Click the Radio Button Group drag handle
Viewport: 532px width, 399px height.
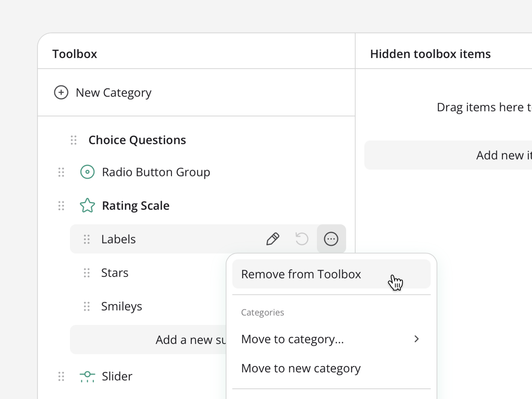pyautogui.click(x=61, y=172)
